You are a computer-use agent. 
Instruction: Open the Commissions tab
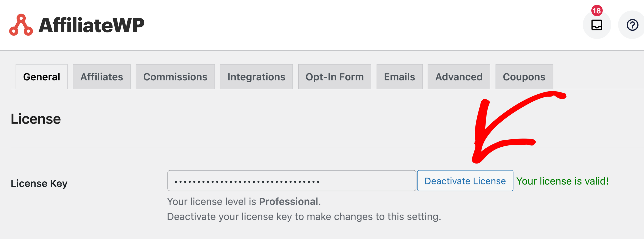175,77
